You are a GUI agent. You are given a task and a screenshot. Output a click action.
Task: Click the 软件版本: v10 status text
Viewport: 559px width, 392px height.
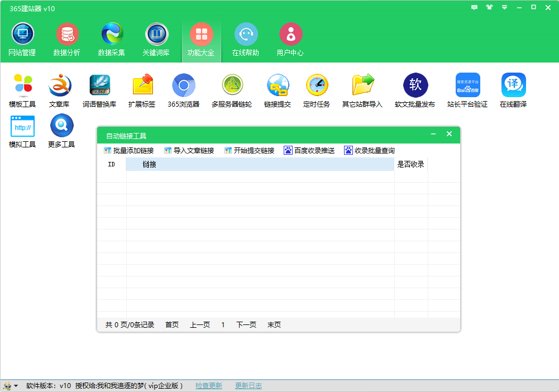point(49,386)
